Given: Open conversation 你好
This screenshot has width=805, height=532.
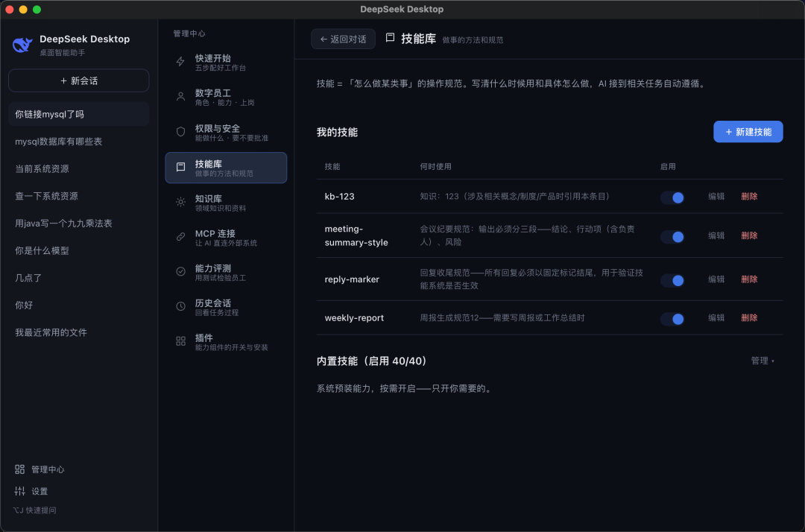Looking at the screenshot, I should 78,305.
